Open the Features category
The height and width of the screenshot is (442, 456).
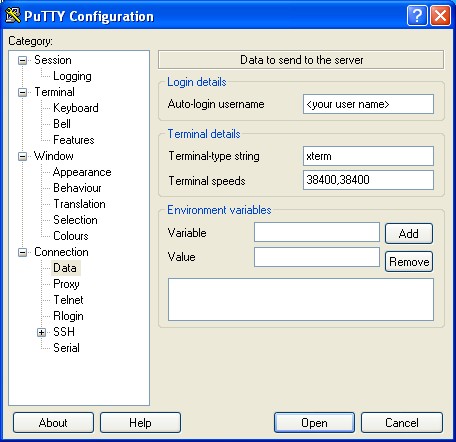click(x=74, y=140)
